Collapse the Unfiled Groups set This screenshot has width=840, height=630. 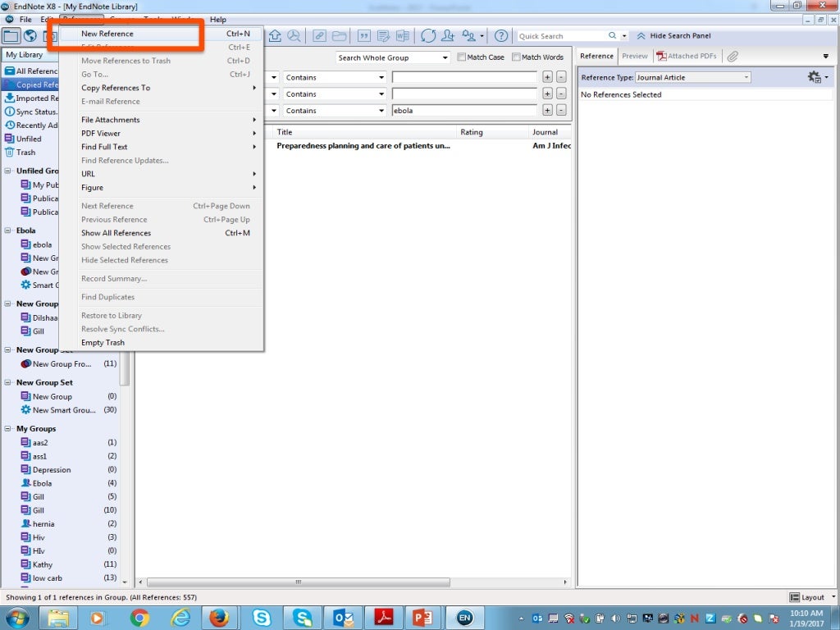8,171
